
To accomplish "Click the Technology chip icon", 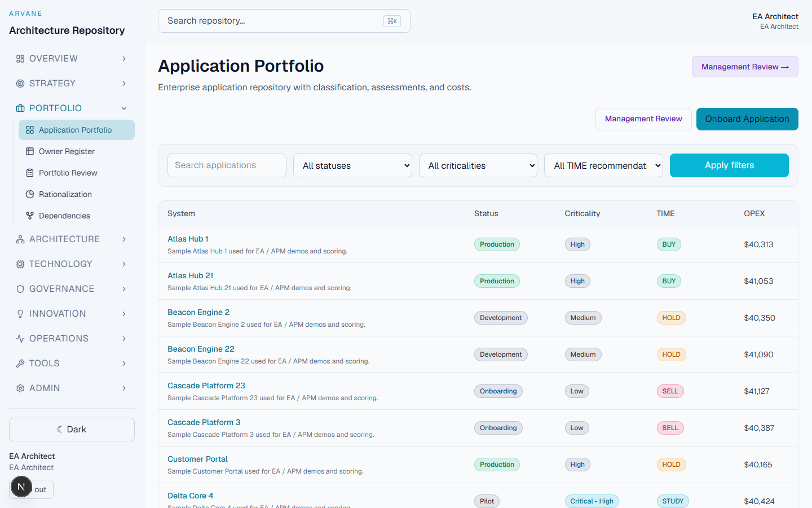I will coord(20,264).
